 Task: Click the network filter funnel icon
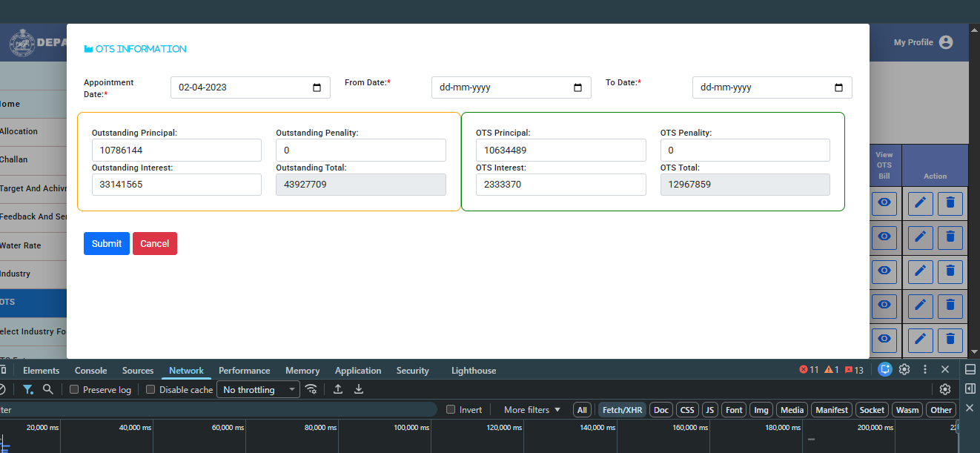[x=27, y=389]
